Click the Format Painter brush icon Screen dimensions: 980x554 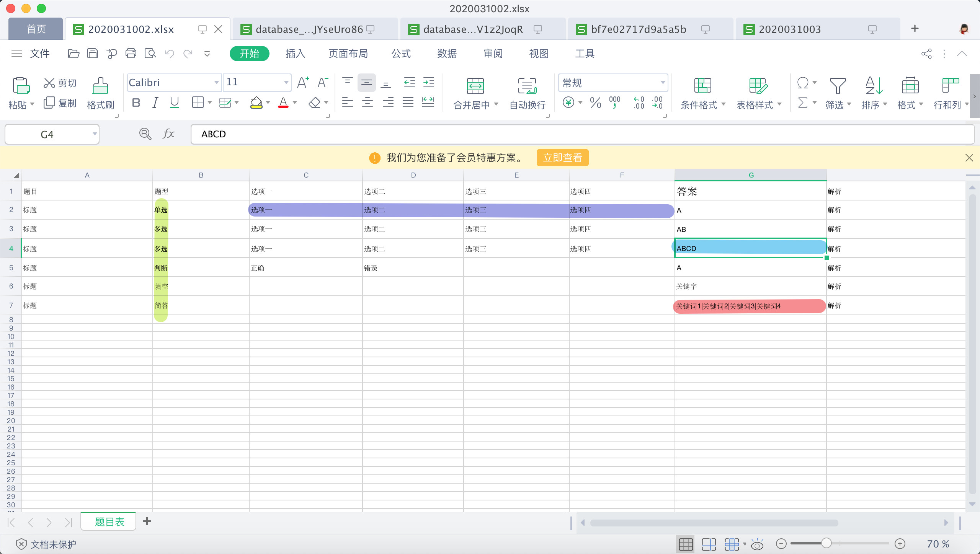(x=100, y=86)
